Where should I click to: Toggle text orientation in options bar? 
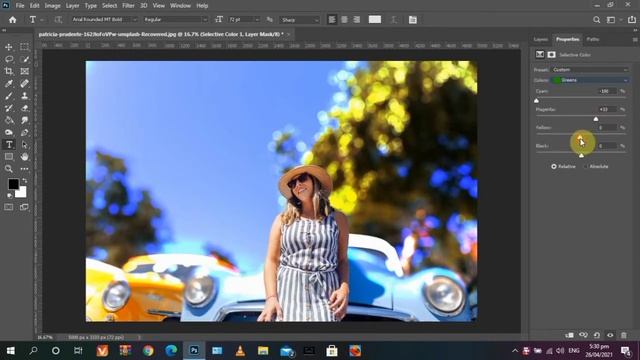(58, 20)
